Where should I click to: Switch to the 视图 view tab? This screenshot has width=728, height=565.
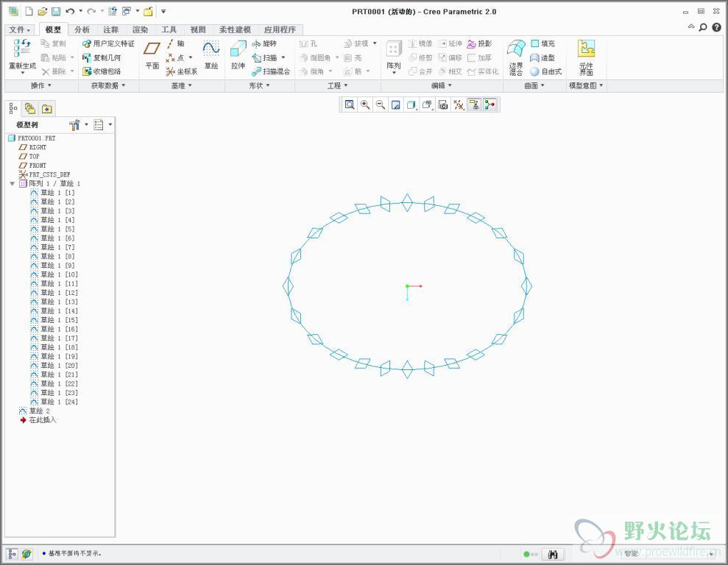[x=198, y=29]
